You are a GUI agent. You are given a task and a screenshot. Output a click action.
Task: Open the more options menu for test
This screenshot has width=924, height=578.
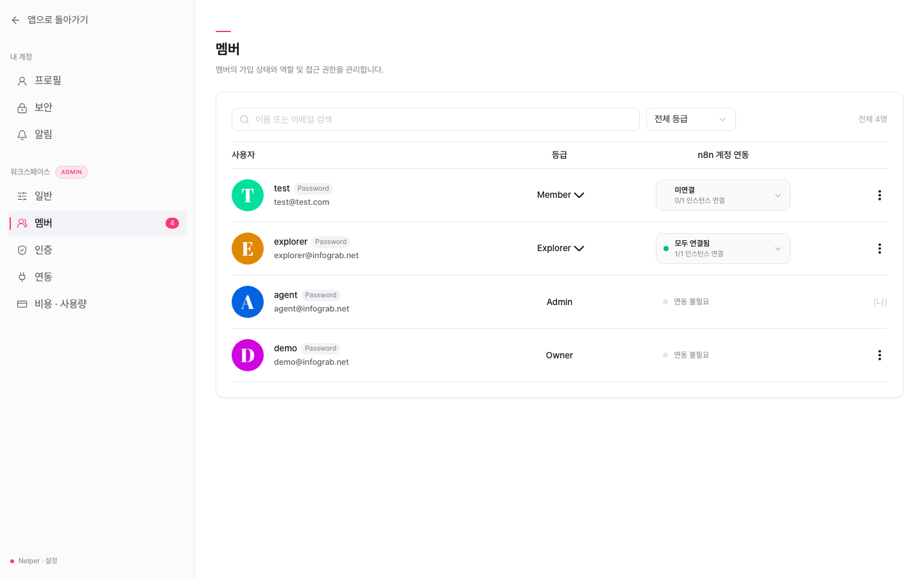(879, 195)
